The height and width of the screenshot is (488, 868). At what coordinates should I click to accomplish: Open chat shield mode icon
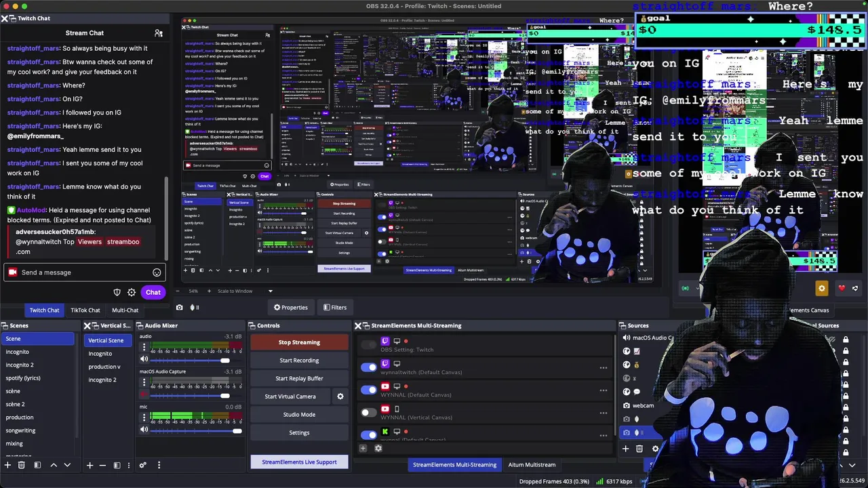click(x=117, y=292)
